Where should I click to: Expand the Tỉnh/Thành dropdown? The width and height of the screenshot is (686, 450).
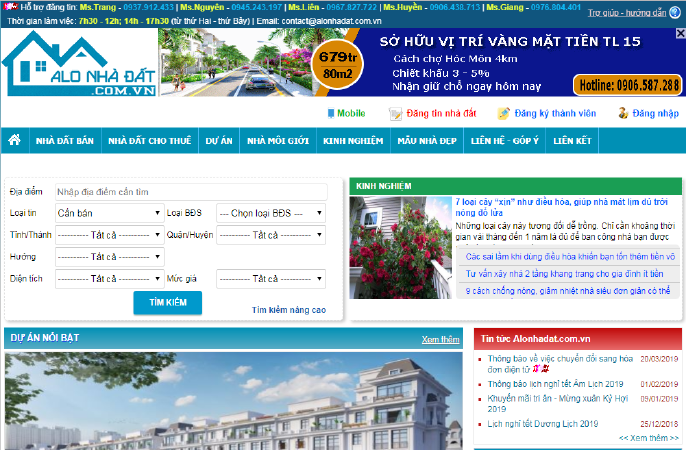(109, 235)
